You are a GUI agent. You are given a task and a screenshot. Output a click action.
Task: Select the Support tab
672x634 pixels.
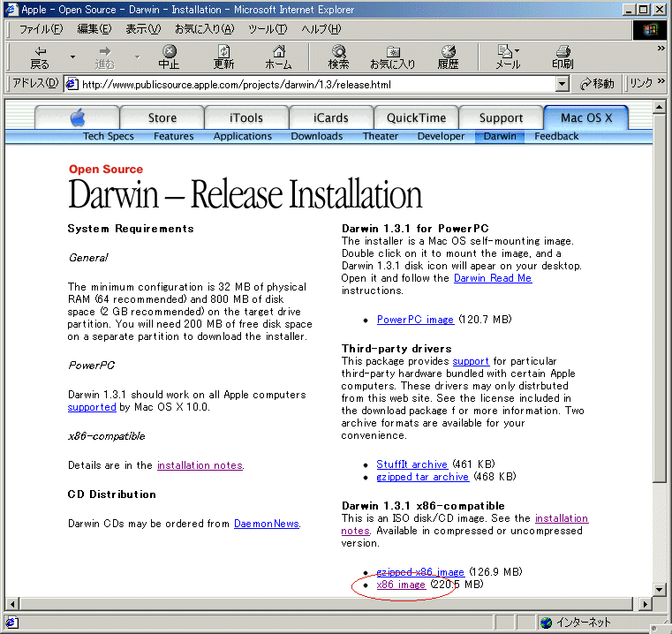[501, 118]
